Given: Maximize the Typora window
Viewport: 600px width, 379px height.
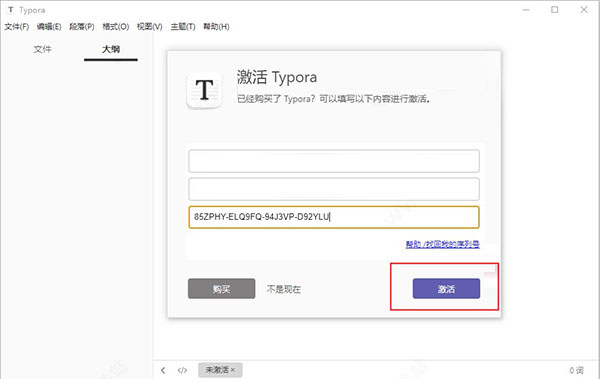Looking at the screenshot, I should coord(555,10).
